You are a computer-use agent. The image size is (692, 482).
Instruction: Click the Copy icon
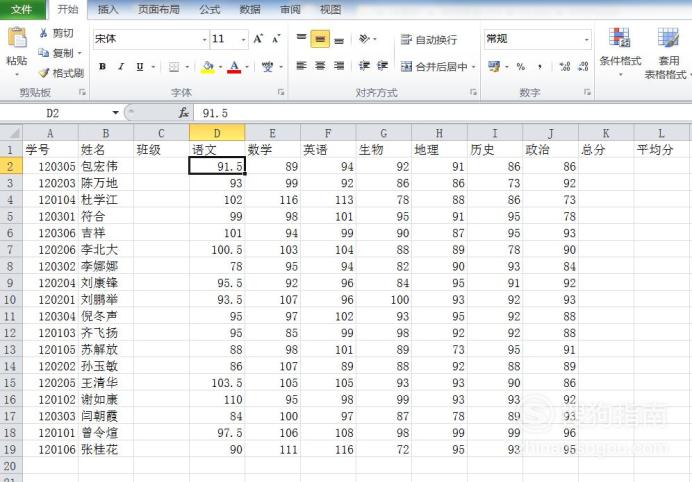43,53
